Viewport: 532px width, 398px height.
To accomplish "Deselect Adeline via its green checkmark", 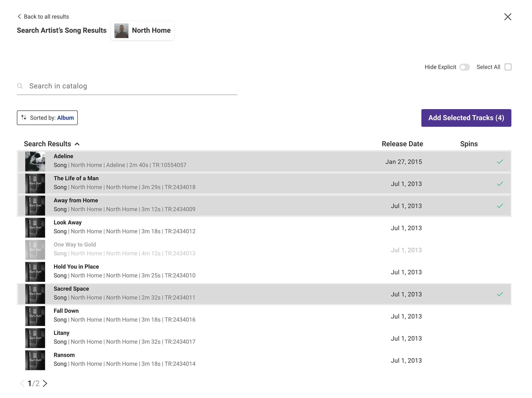I will [500, 162].
